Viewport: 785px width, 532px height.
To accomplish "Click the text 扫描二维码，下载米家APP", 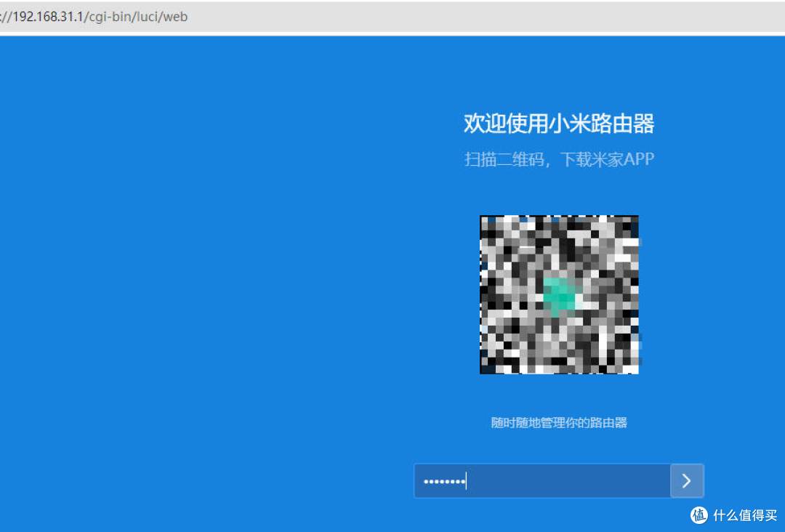I will (559, 159).
